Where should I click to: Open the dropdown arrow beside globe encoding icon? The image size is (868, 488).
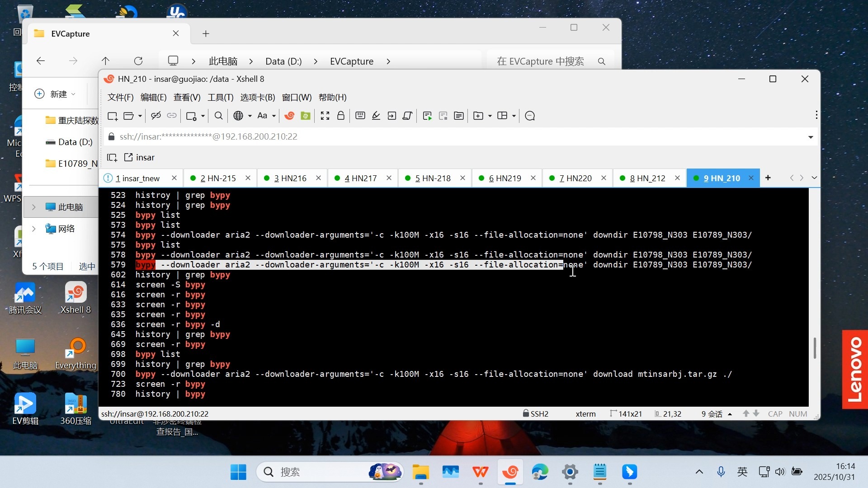pyautogui.click(x=250, y=116)
